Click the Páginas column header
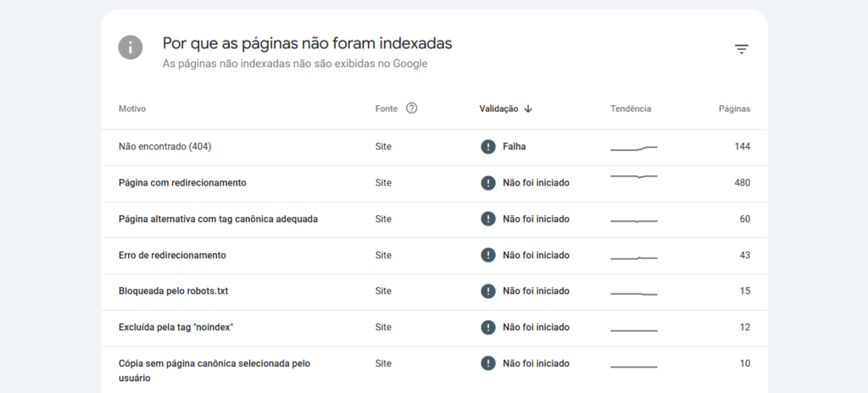The width and height of the screenshot is (868, 393). tap(734, 108)
